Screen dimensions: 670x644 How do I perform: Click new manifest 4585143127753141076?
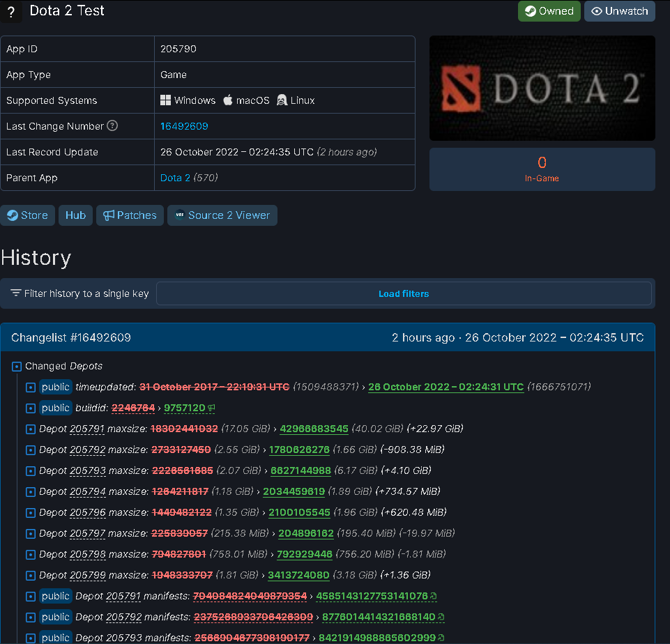372,596
